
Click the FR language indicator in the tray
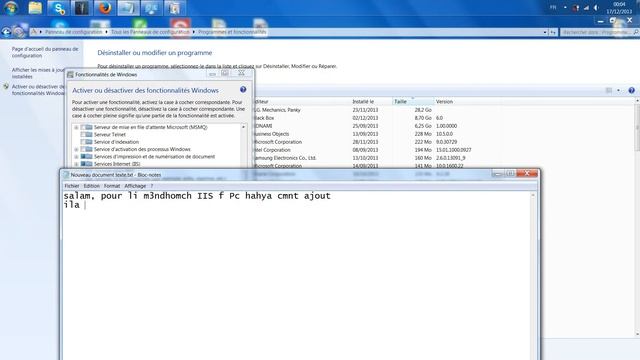(553, 7)
